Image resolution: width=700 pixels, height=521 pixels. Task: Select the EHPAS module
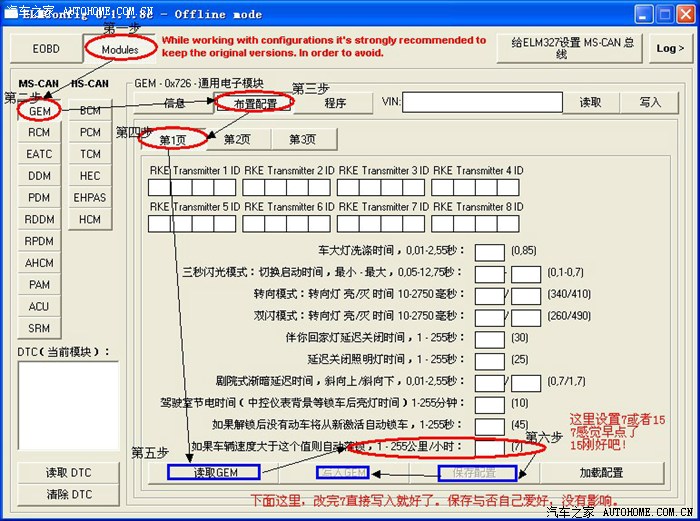pyautogui.click(x=90, y=198)
